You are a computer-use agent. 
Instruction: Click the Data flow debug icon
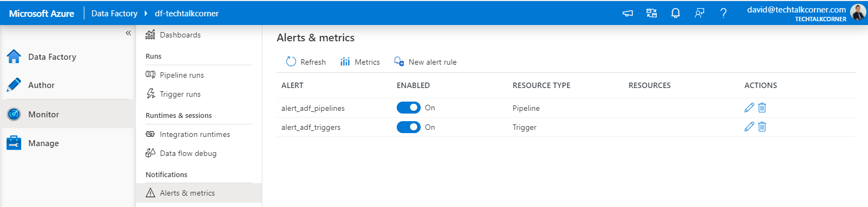click(150, 153)
